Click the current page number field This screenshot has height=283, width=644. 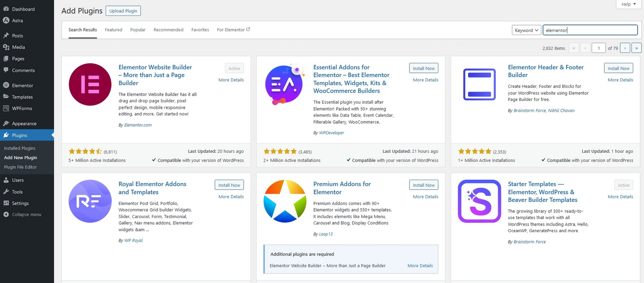tap(598, 48)
